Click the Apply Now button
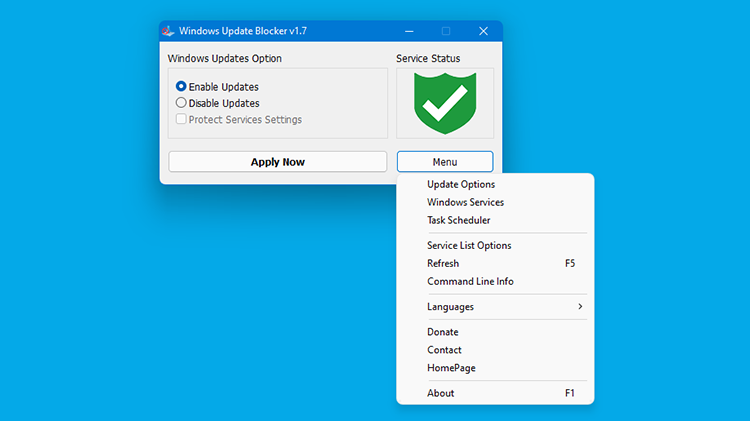This screenshot has width=750, height=421. point(277,162)
